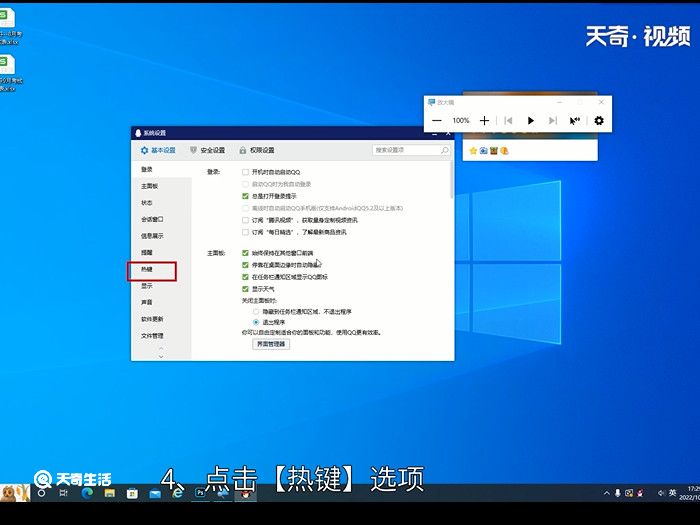The image size is (700, 525).
Task: Click the shield icon beside 安全设置
Action: pos(193,150)
